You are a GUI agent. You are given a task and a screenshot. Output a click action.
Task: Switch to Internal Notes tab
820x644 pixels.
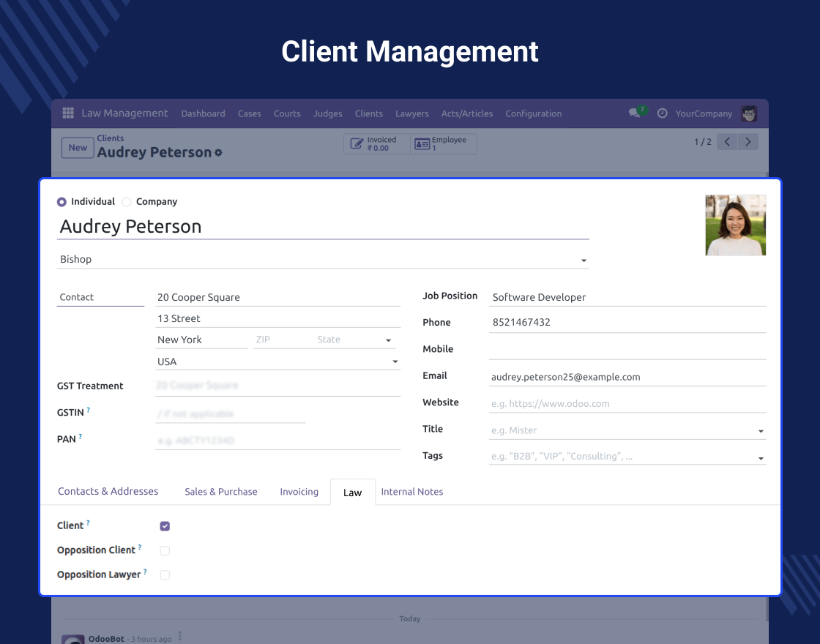(412, 491)
